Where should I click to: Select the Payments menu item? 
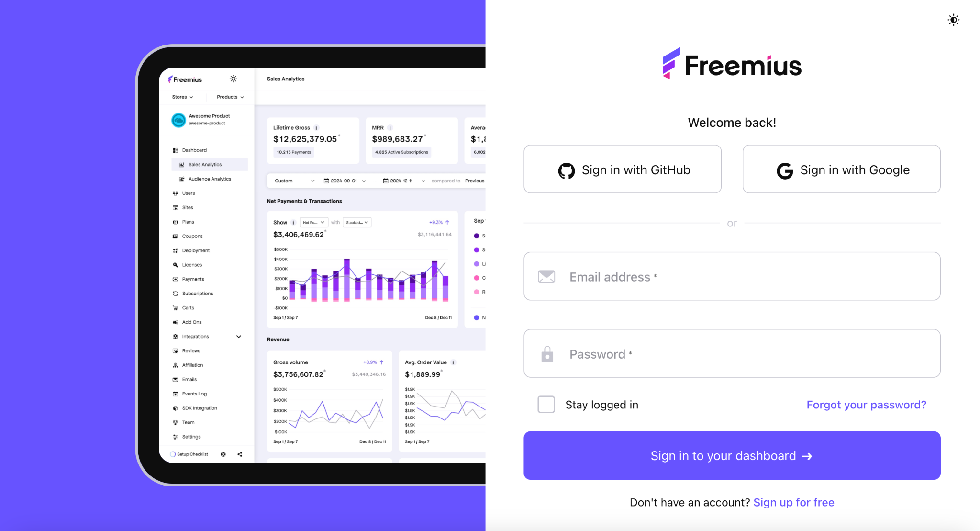click(193, 279)
